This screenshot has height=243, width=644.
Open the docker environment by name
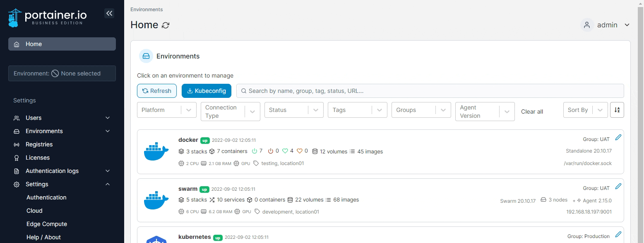(188, 140)
